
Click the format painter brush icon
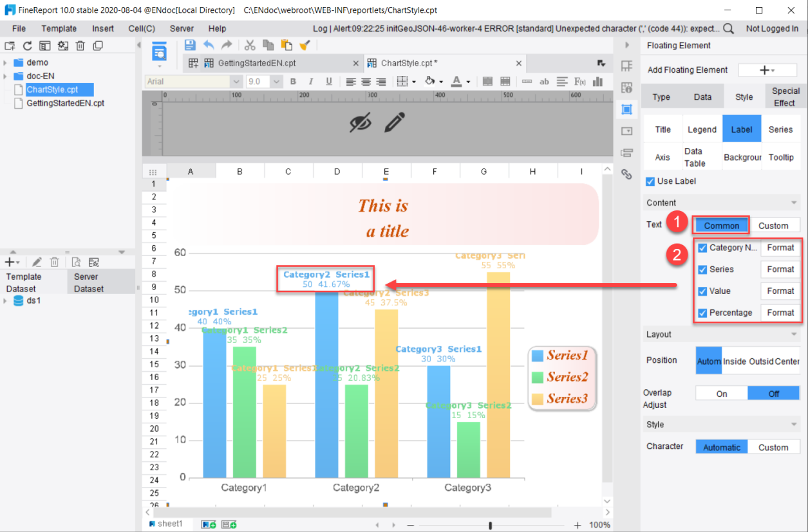[305, 45]
